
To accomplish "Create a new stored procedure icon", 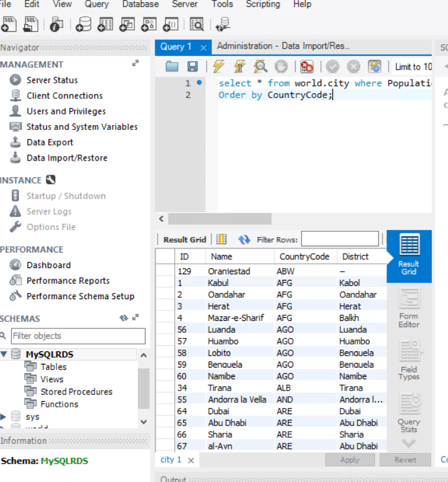I will coord(149,24).
